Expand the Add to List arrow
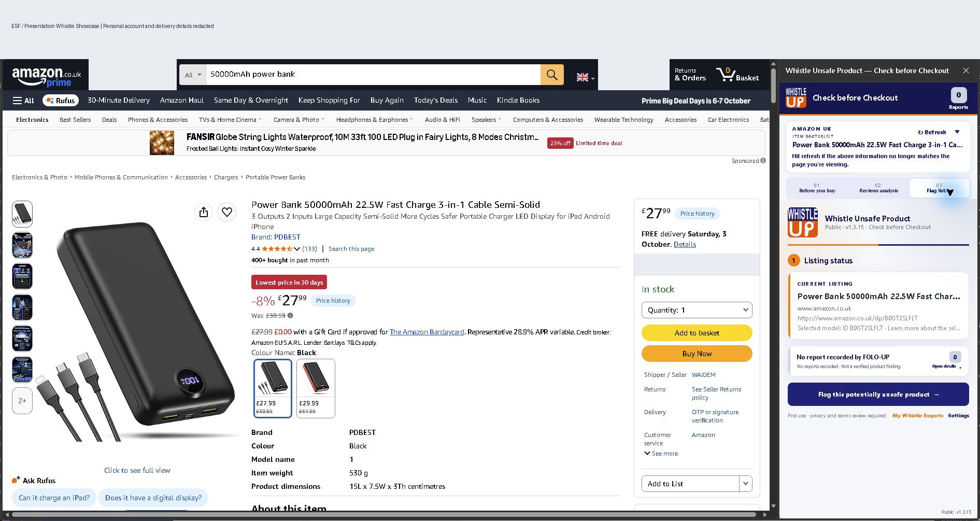Image resolution: width=980 pixels, height=521 pixels. click(745, 484)
